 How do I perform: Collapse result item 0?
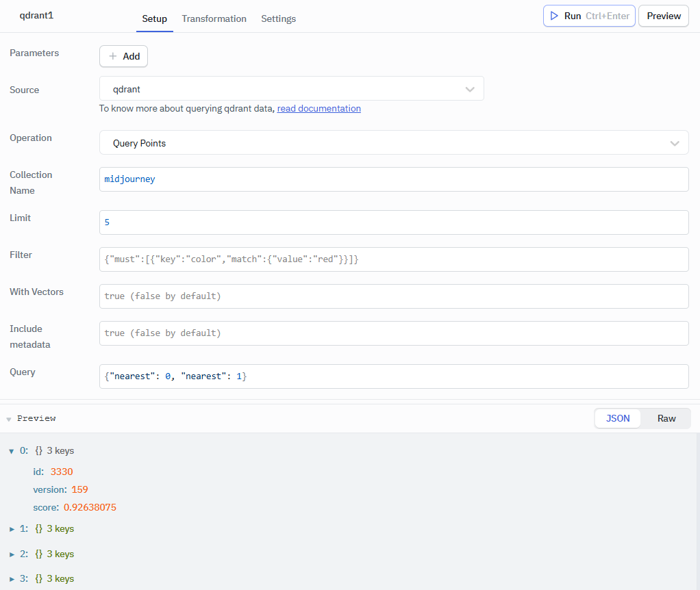tap(12, 451)
